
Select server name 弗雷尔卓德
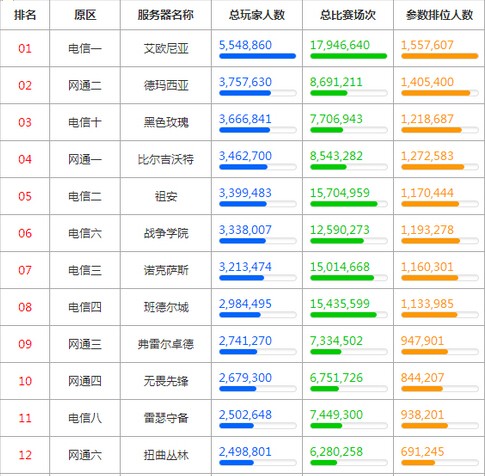(166, 345)
